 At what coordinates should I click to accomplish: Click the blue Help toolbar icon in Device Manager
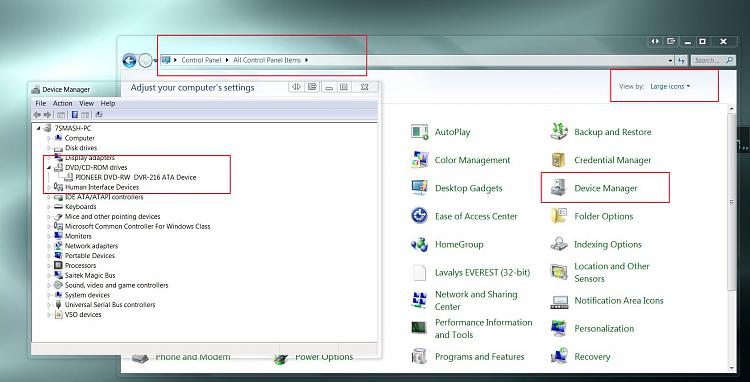75,115
